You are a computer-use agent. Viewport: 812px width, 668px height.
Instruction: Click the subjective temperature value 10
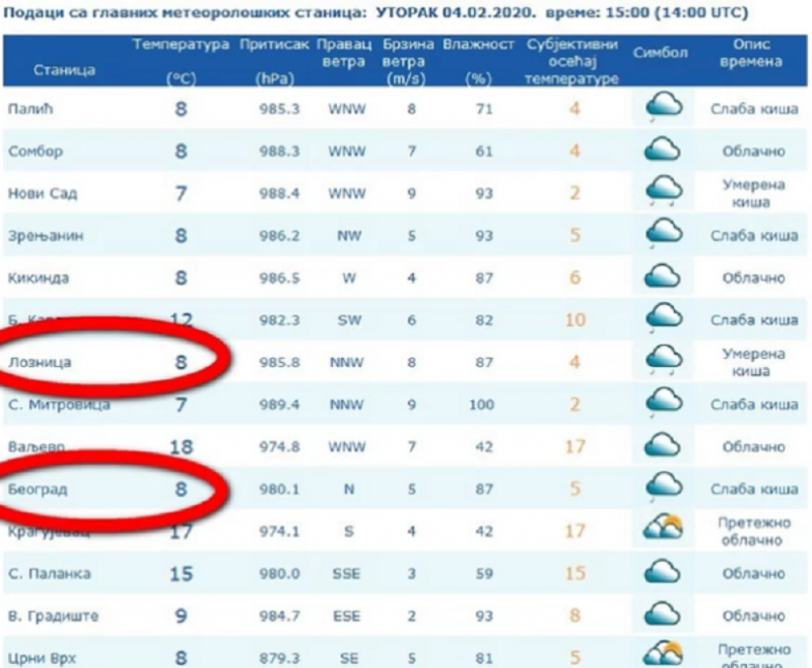pos(575,319)
